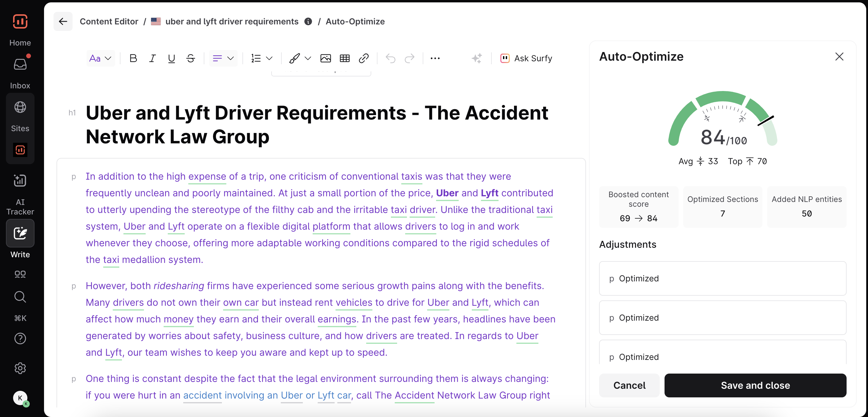Open the text style Aa dropdown

[101, 58]
